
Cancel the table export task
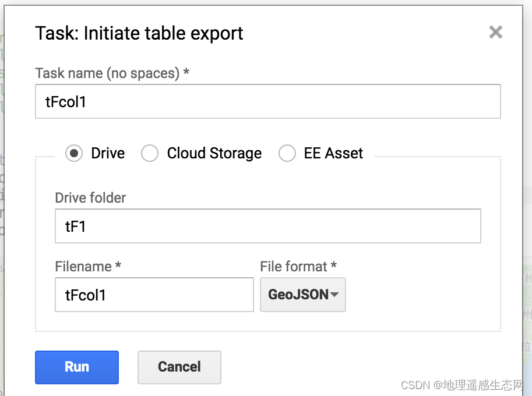(x=179, y=367)
